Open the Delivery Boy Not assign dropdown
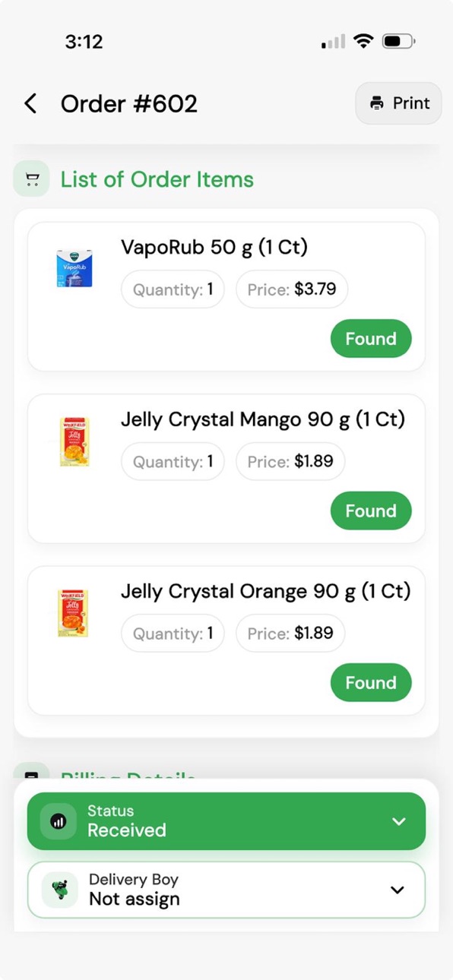 pyautogui.click(x=226, y=890)
